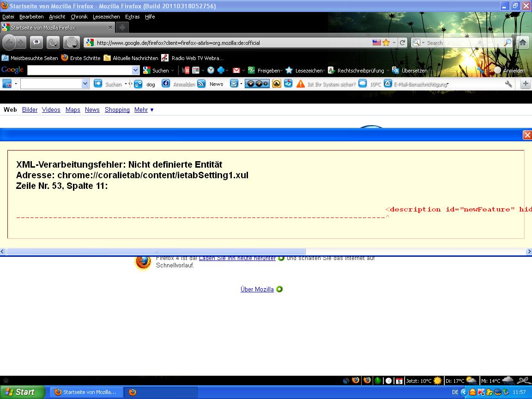Bookmark this page with the star icon

[x=386, y=43]
